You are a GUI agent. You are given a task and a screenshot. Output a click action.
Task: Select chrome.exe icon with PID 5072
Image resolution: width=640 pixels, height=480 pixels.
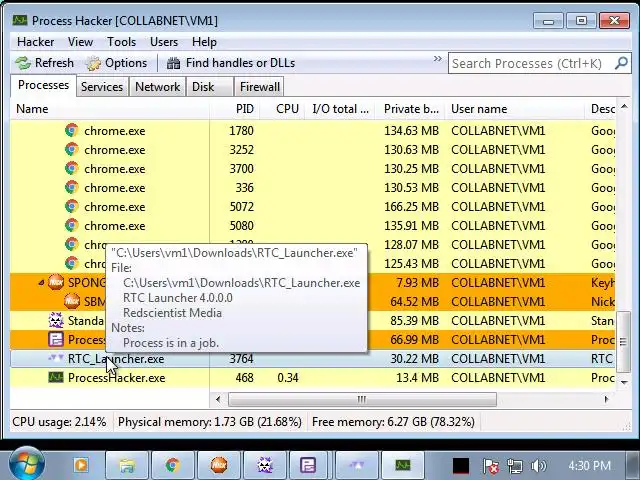tap(72, 207)
